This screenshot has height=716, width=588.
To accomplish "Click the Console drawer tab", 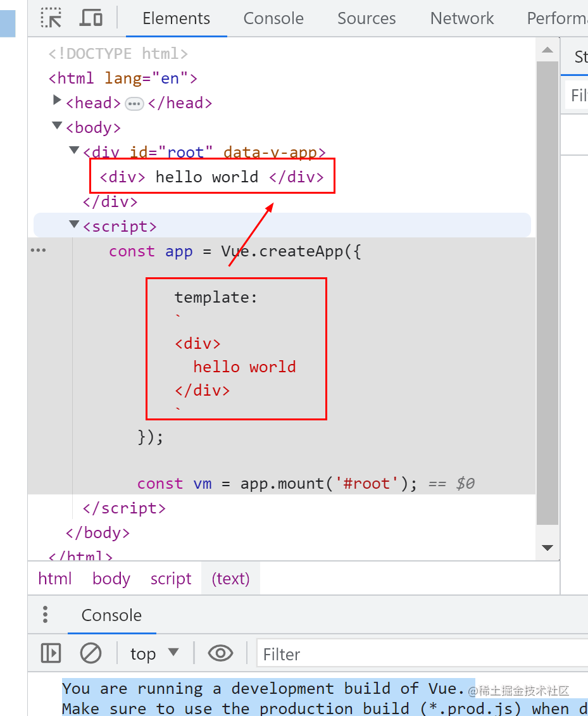I will (x=112, y=615).
